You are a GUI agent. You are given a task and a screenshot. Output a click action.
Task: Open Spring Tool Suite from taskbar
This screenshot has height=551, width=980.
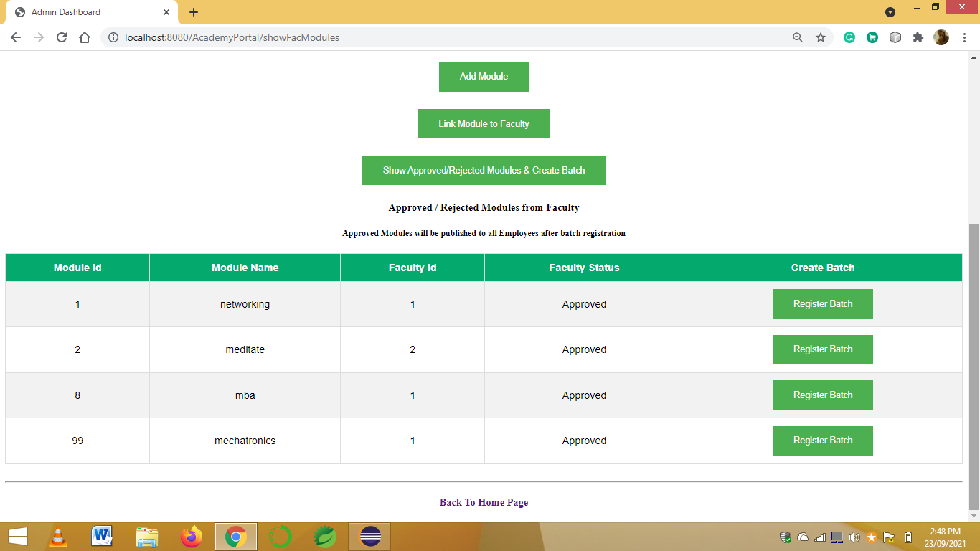point(325,537)
